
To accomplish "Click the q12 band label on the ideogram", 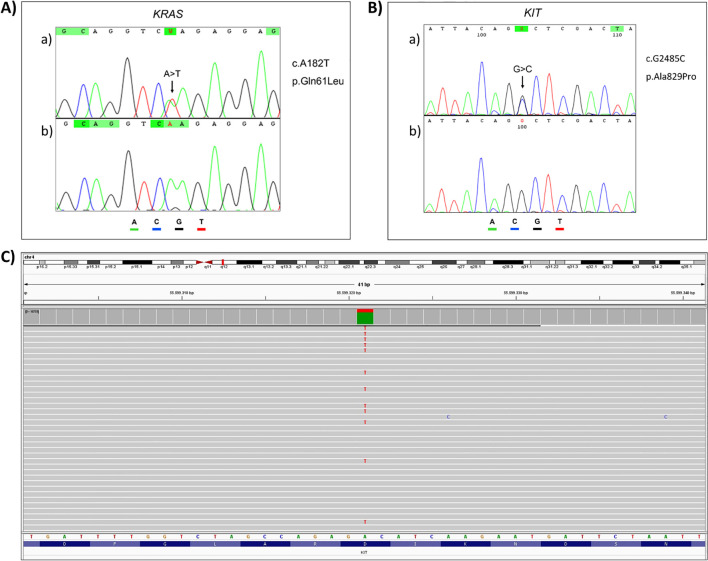I will point(223,267).
